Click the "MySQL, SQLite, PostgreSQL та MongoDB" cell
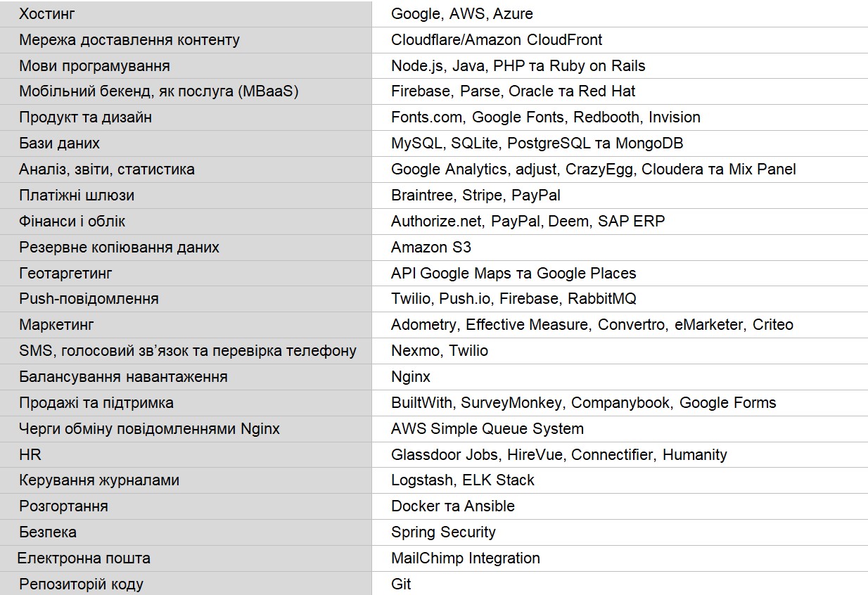Image resolution: width=868 pixels, height=595 pixels. point(537,143)
